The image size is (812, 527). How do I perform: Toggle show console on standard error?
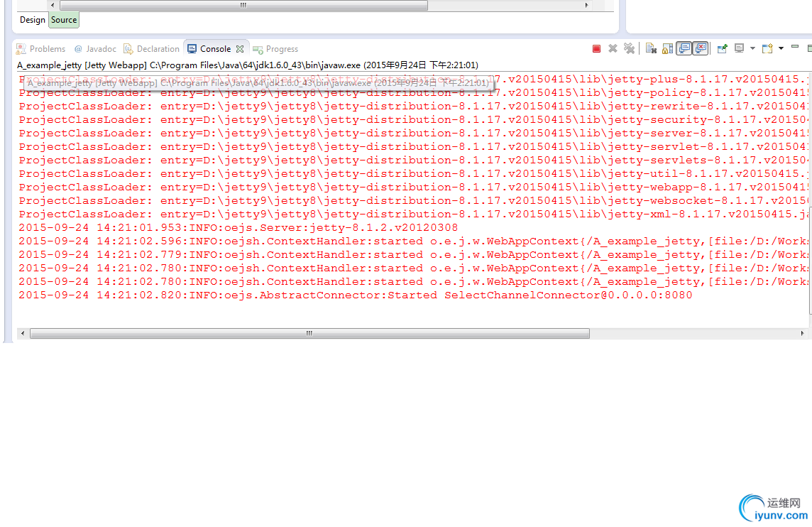point(701,49)
